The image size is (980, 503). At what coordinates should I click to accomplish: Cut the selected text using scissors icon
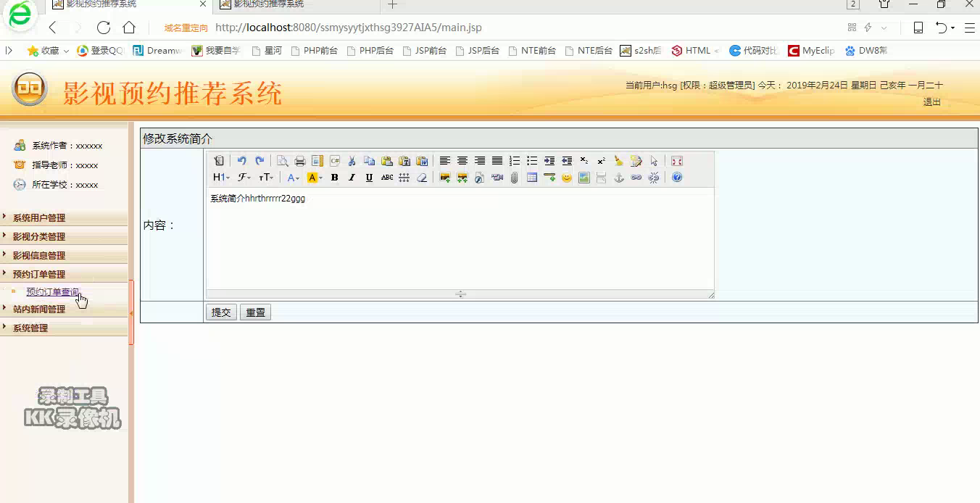coord(352,161)
